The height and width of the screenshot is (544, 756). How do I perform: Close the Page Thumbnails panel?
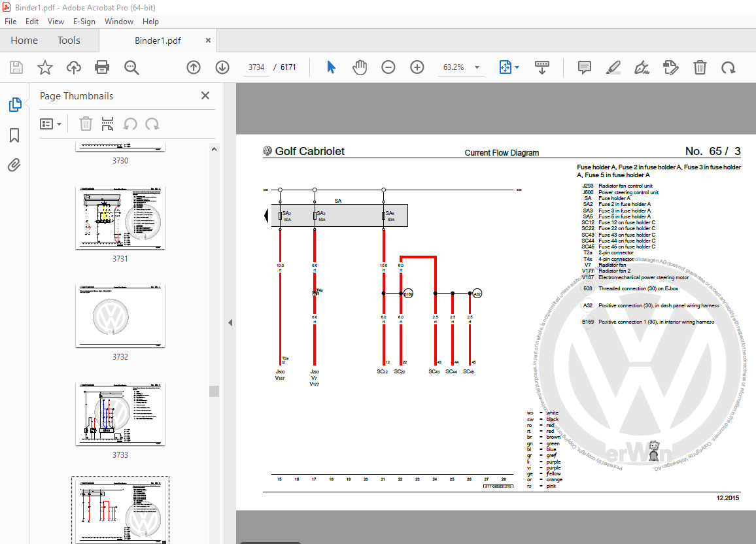(205, 95)
